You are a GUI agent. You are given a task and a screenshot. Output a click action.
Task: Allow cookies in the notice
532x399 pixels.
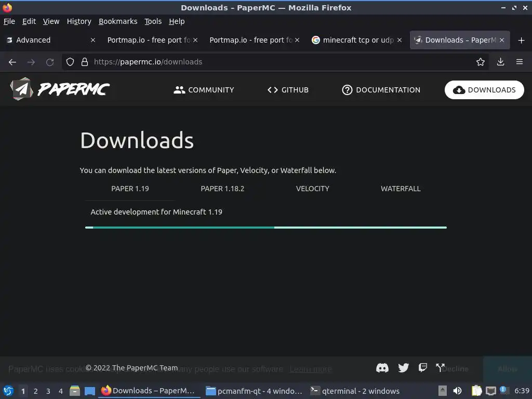(x=507, y=369)
